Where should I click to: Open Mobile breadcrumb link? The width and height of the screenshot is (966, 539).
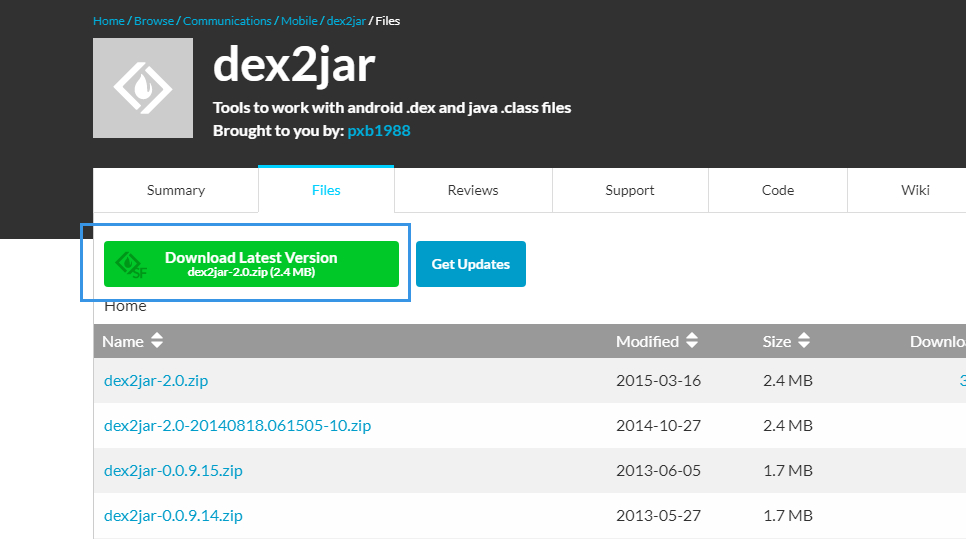tap(299, 21)
